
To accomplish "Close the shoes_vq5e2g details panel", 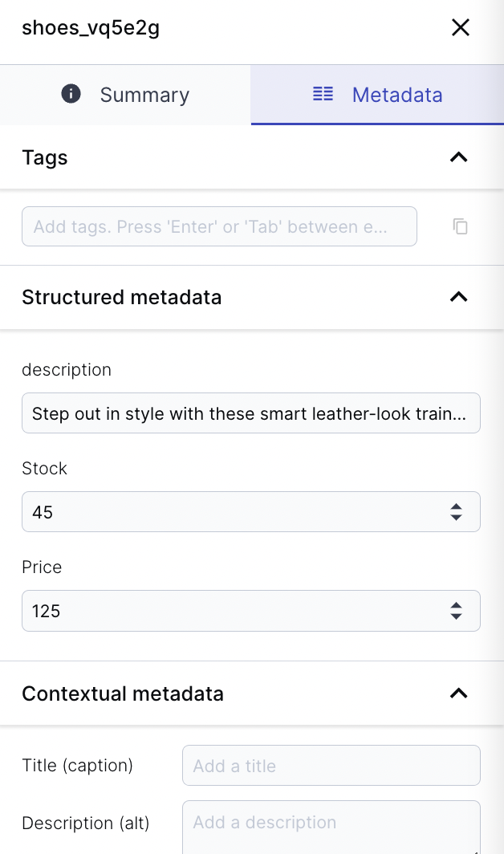I will (x=461, y=27).
